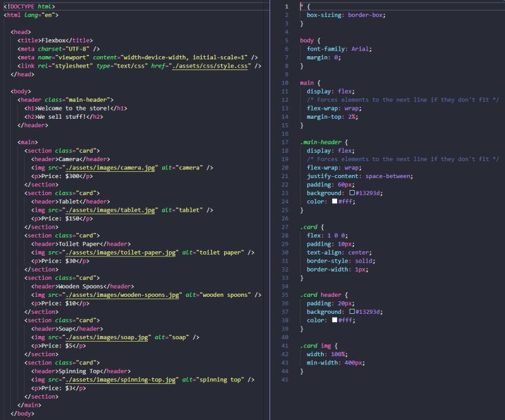
Task: Place cursor in the Flexbox title text
Action: [x=54, y=40]
